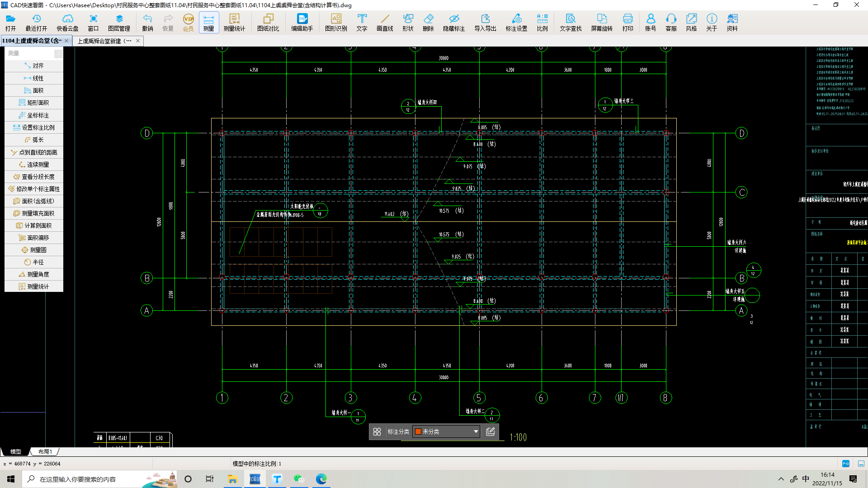868x488 pixels.
Task: Open the WeChat taskbar icon
Action: click(x=299, y=479)
